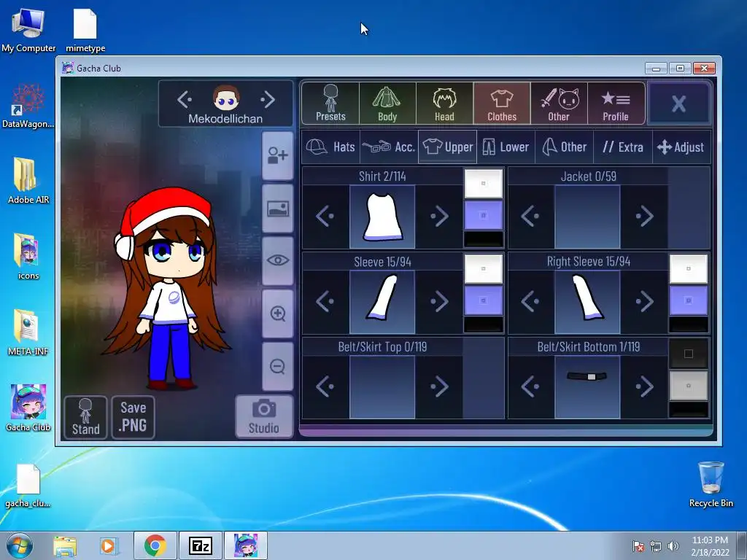Viewport: 747px width, 560px height.
Task: Select next Right Sleeve style
Action: point(644,302)
